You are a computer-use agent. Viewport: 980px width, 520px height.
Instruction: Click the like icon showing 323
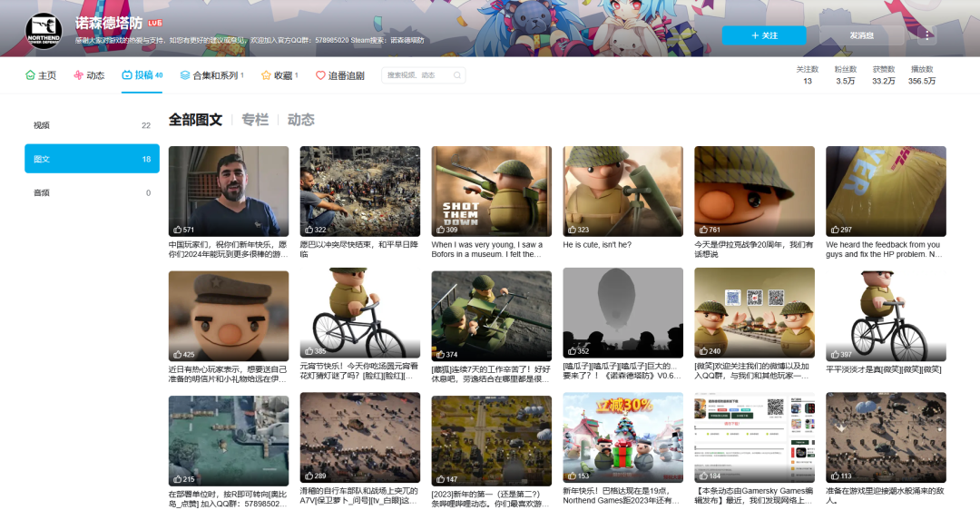tap(572, 230)
